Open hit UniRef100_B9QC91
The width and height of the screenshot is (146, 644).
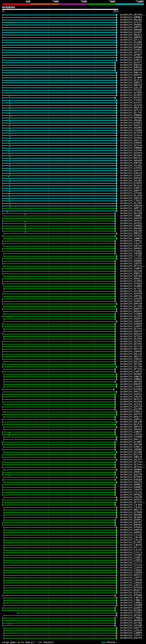[x=131, y=65]
